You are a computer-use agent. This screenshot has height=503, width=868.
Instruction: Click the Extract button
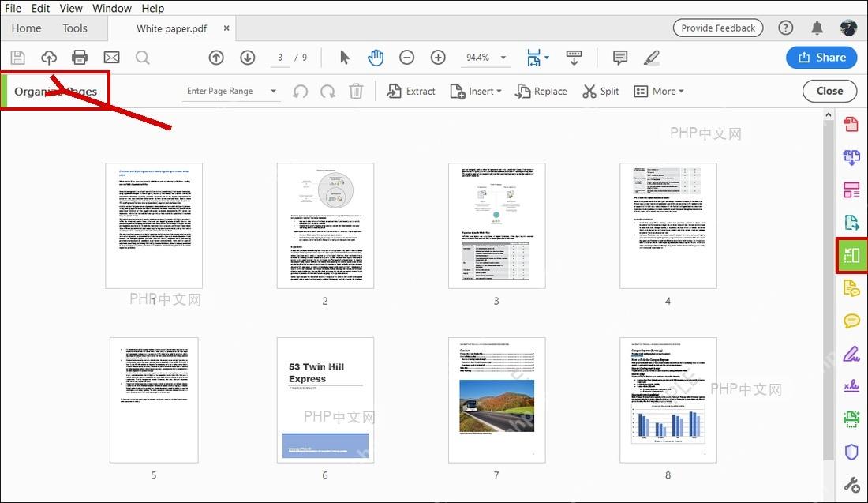click(x=411, y=92)
